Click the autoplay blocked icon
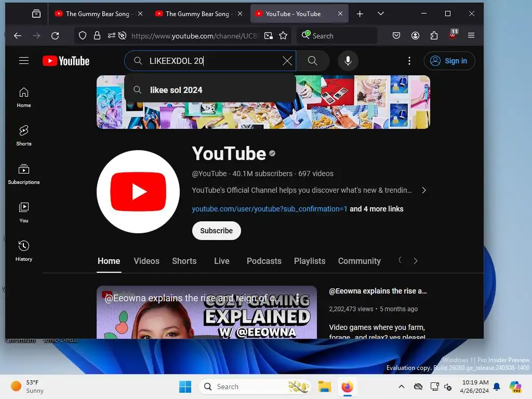 click(x=123, y=36)
